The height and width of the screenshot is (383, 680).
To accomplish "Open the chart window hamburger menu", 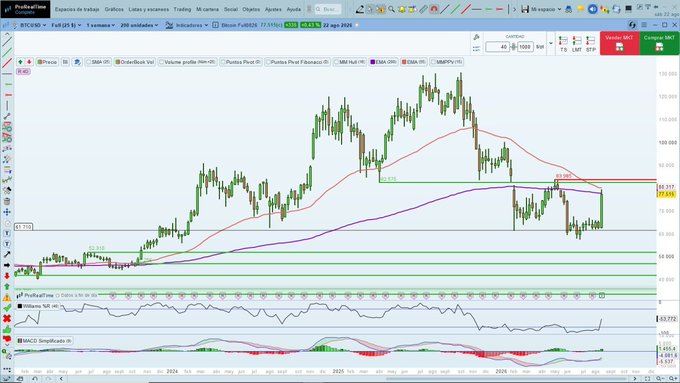I will [x=644, y=25].
